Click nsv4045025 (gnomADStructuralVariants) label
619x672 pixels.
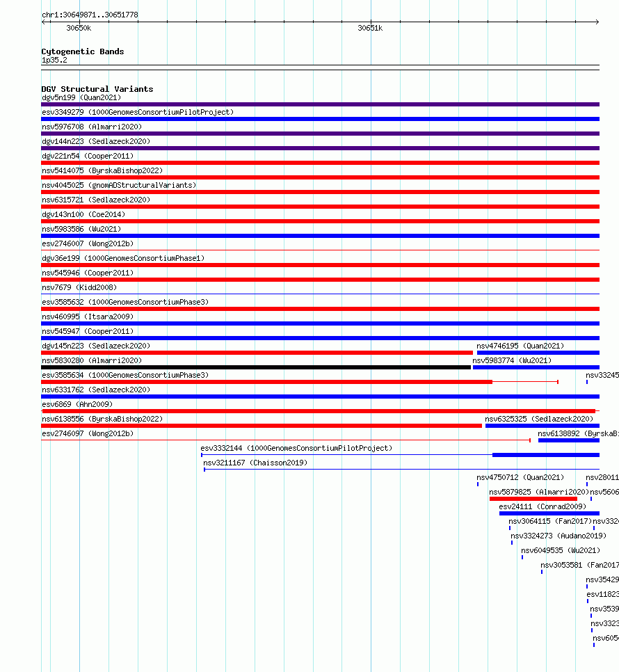tap(119, 185)
